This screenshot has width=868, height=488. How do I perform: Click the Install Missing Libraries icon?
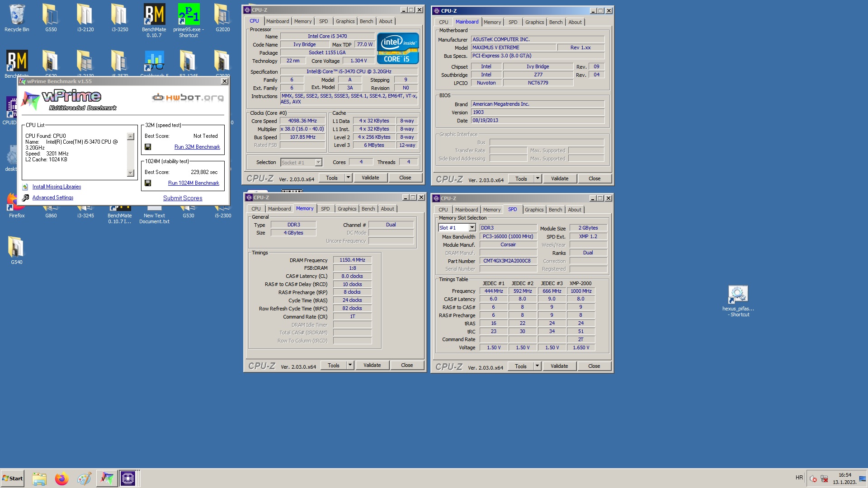25,187
